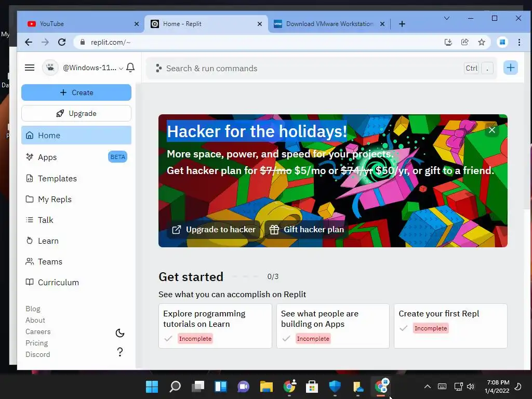Open Widgets on taskbar
Screen dimensions: 532x399
coord(221,387)
